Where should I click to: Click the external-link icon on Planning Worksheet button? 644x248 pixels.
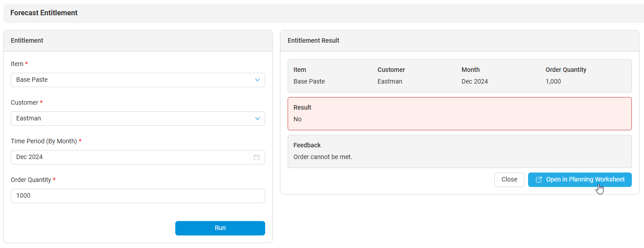click(x=539, y=180)
